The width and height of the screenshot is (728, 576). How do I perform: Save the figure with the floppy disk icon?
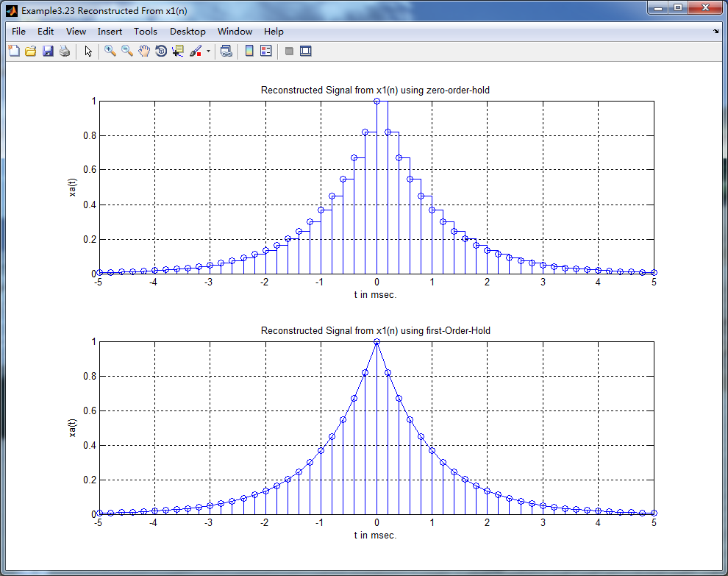tap(48, 51)
